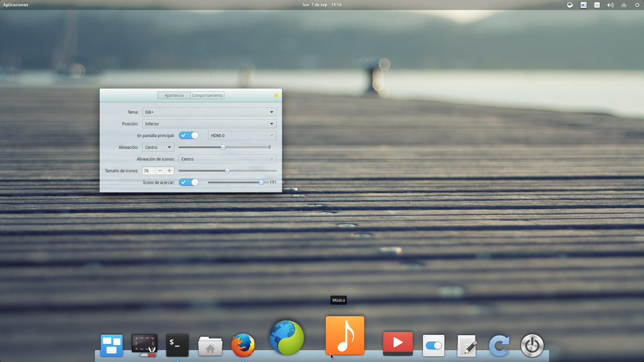Toggle the Ícono de acercar switch
The height and width of the screenshot is (362, 644).
pos(188,182)
